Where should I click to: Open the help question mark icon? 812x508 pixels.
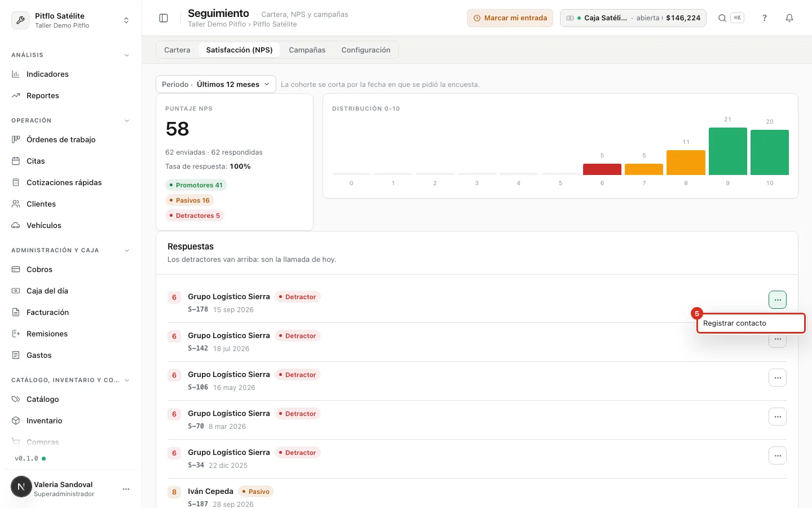tap(765, 18)
